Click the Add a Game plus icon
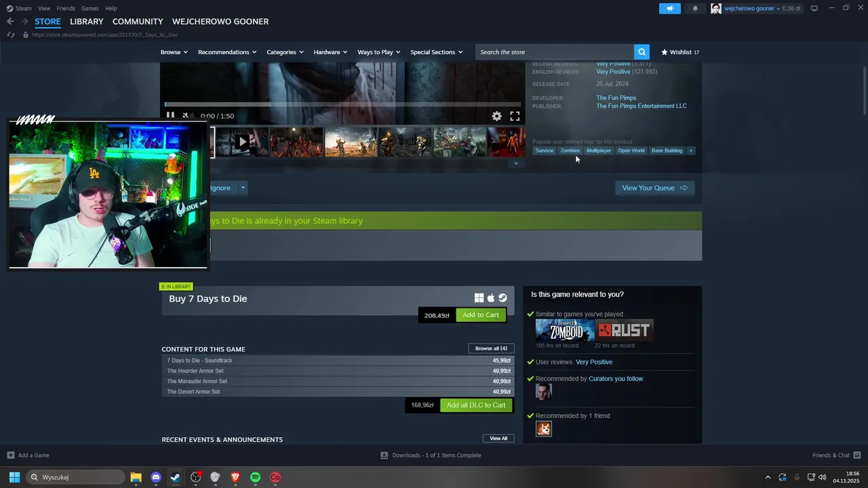The image size is (868, 488). tap(10, 455)
